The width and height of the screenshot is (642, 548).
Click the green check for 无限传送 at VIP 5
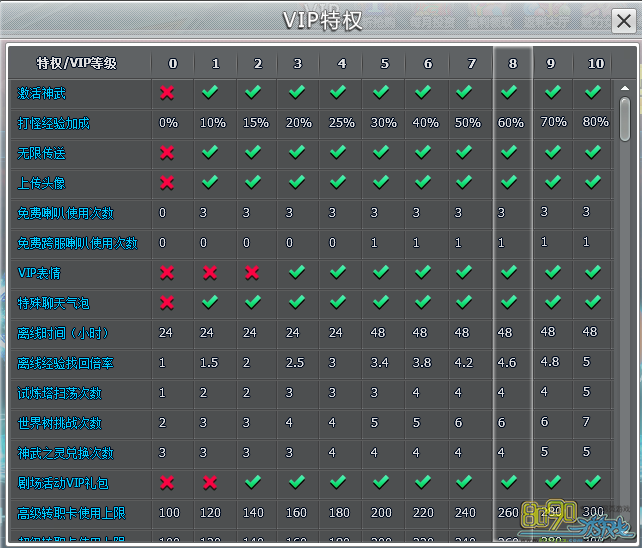pyautogui.click(x=380, y=153)
